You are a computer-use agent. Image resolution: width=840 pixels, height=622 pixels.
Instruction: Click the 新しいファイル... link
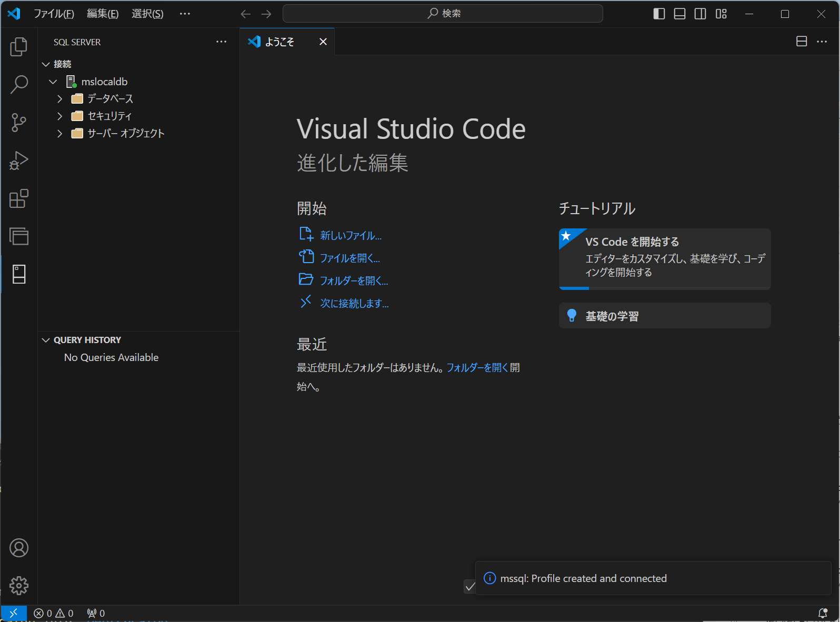point(351,236)
